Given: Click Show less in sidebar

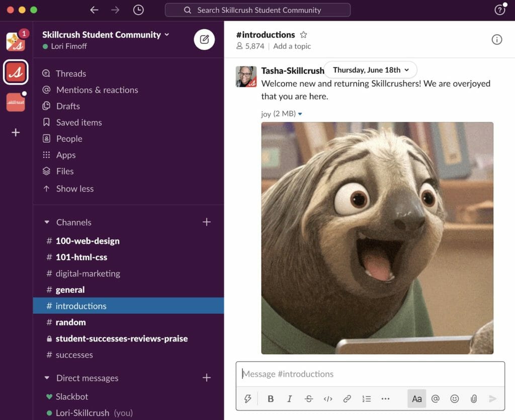Looking at the screenshot, I should pyautogui.click(x=74, y=189).
